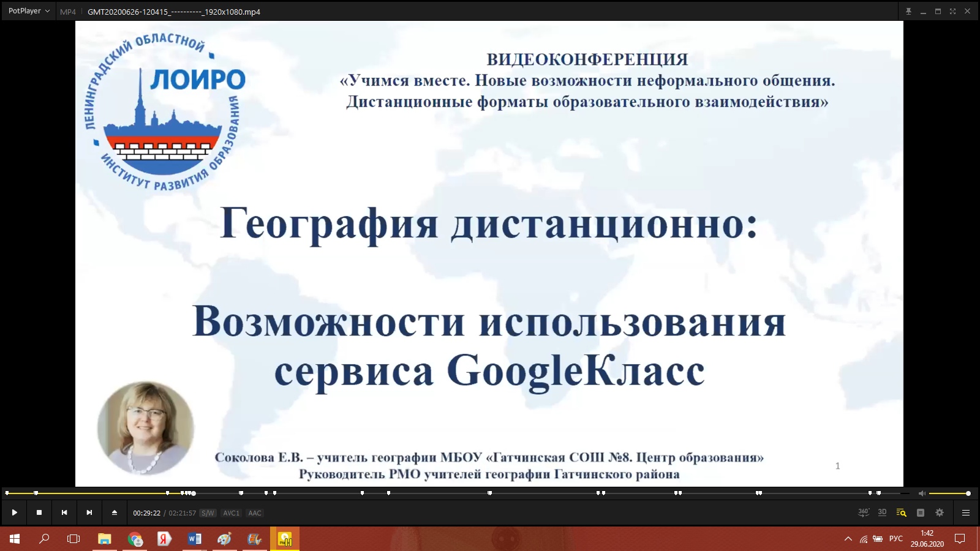This screenshot has height=551, width=980.
Task: Open Yandex browser from taskbar
Action: (164, 539)
